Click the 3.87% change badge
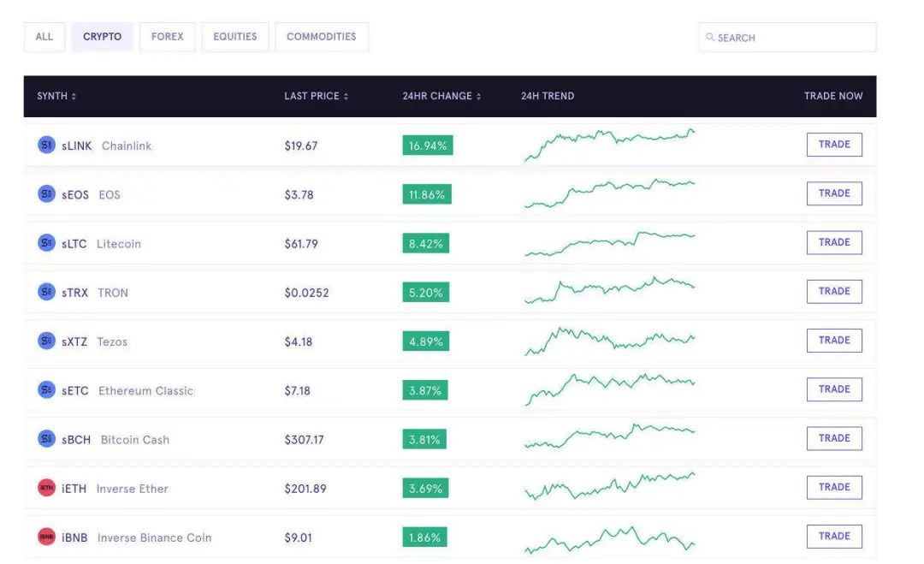This screenshot has width=924, height=564. point(425,389)
